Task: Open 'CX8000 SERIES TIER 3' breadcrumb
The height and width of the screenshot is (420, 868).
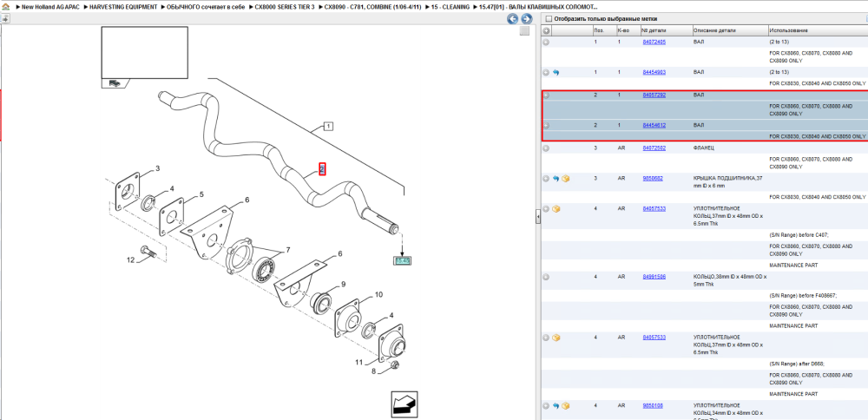Action: coord(285,7)
